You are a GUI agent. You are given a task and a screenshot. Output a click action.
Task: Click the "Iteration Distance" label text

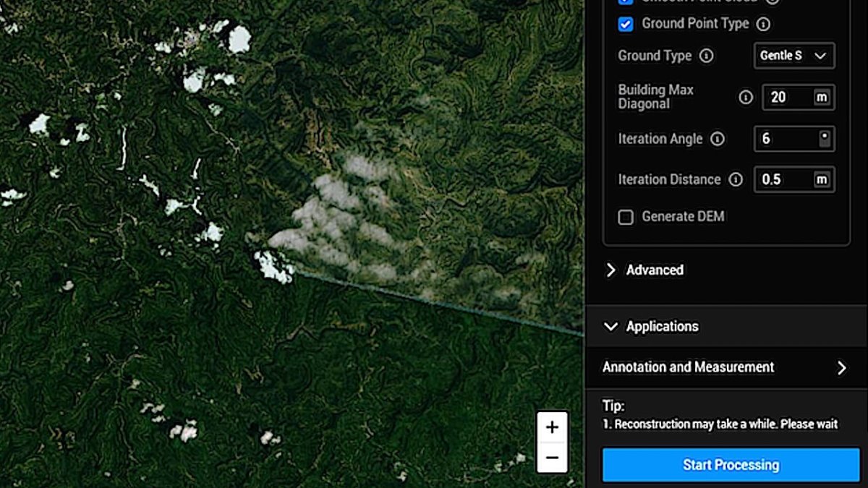[669, 179]
